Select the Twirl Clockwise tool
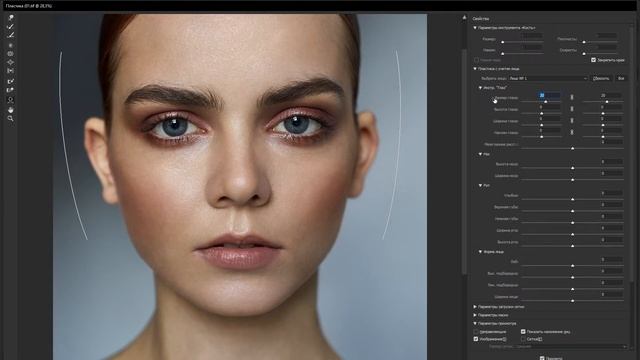This screenshot has height=360, width=640. 11,45
